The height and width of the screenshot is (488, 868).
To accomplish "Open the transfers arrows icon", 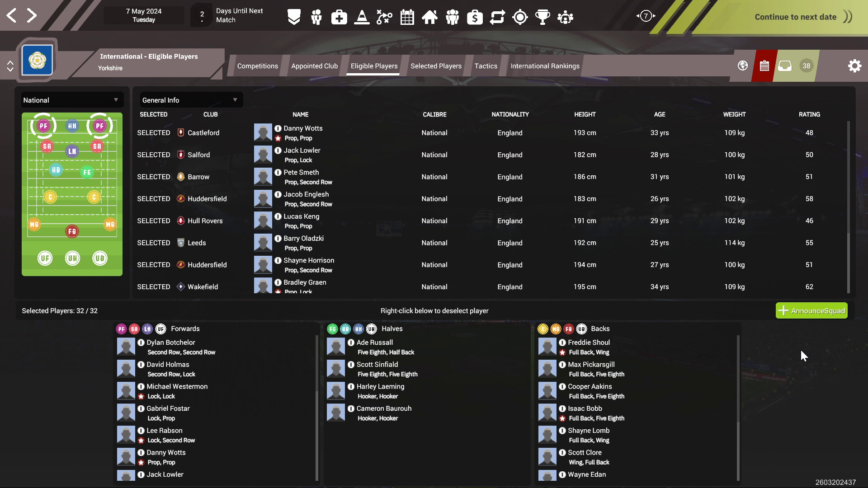I will [497, 17].
